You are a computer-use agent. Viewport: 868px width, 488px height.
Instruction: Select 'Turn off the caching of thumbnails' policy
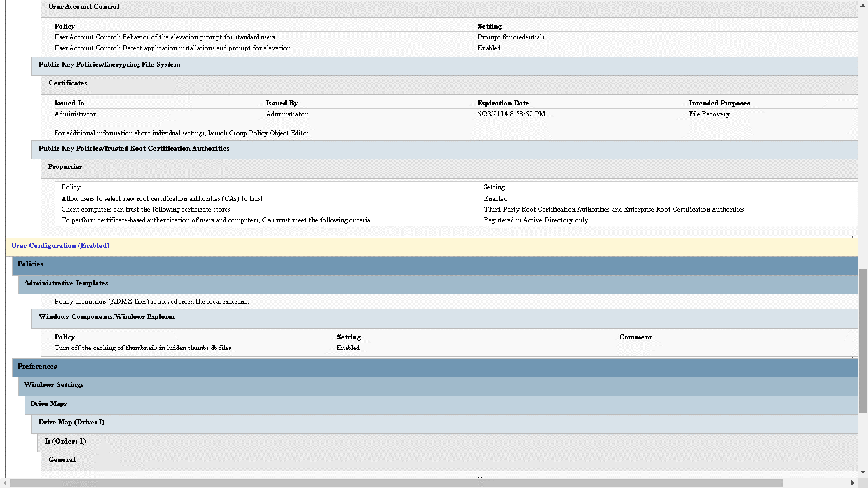pyautogui.click(x=143, y=348)
